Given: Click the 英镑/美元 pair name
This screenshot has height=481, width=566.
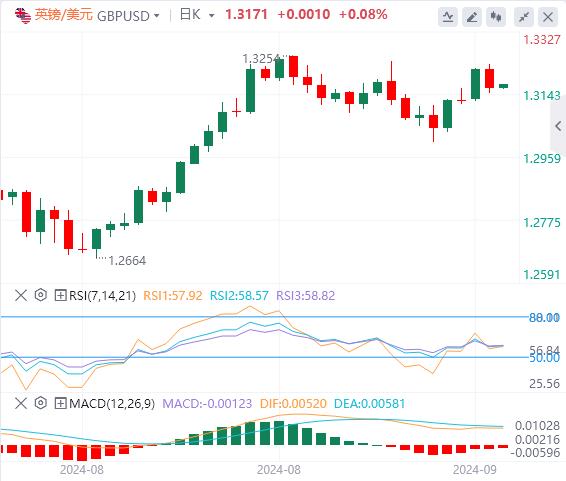Looking at the screenshot, I should point(64,15).
